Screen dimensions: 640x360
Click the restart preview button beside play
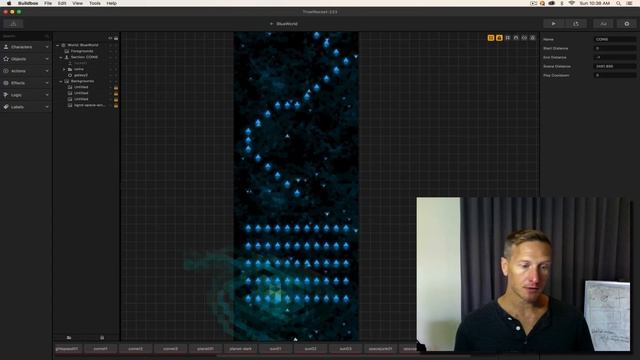coord(576,24)
